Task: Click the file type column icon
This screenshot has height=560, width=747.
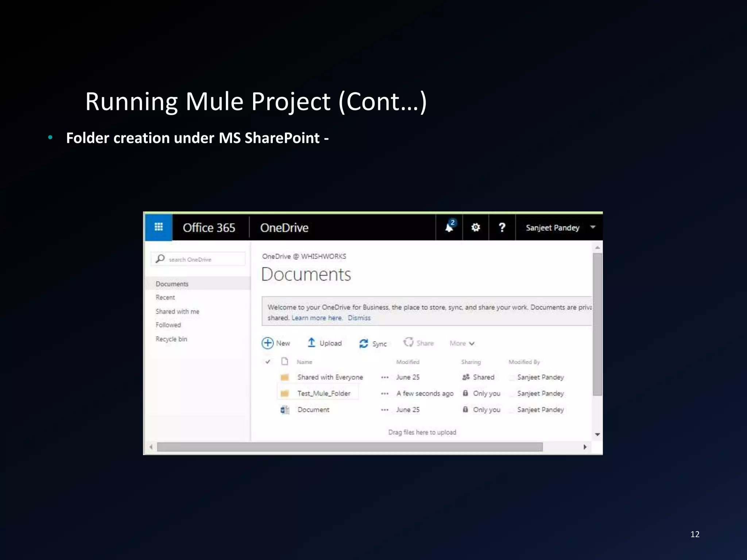Action: click(285, 361)
